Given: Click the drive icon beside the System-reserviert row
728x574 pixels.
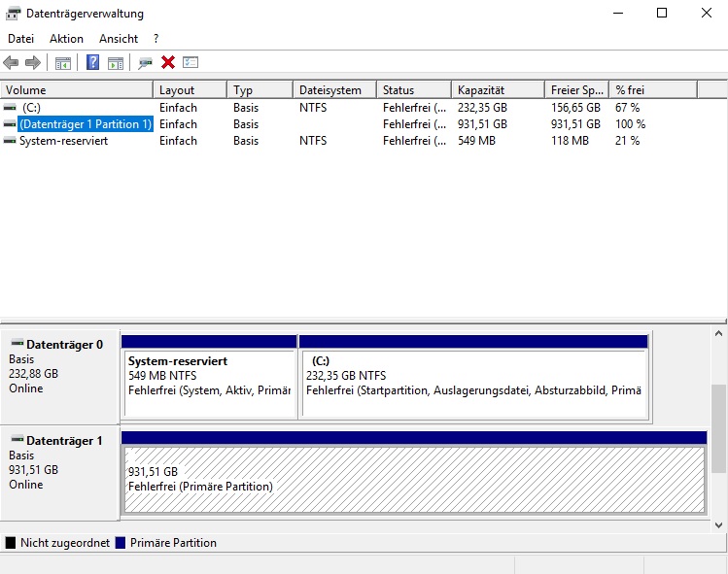Looking at the screenshot, I should (10, 141).
